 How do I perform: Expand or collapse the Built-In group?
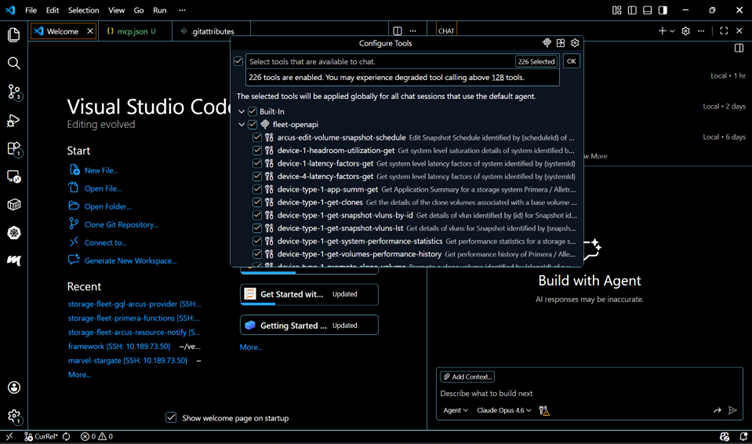point(242,111)
